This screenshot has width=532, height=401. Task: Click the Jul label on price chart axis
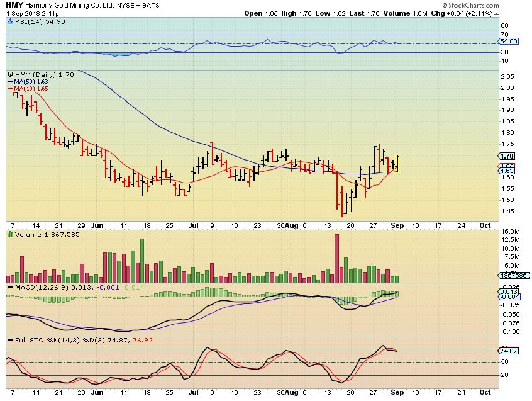[194, 226]
